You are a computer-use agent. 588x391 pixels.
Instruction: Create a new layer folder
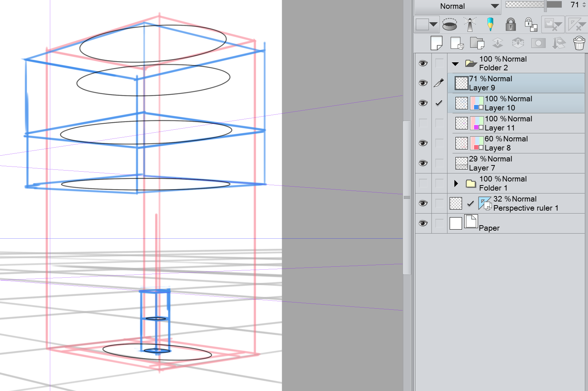point(477,43)
